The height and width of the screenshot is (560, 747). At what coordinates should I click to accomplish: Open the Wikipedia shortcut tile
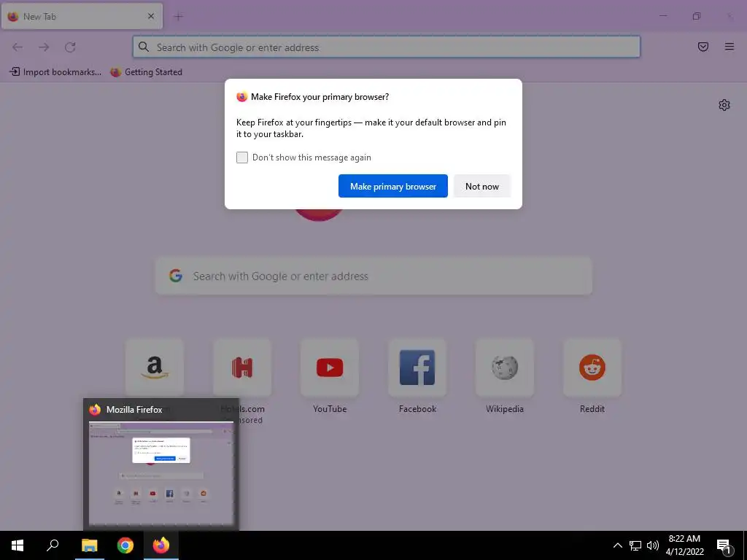click(505, 367)
